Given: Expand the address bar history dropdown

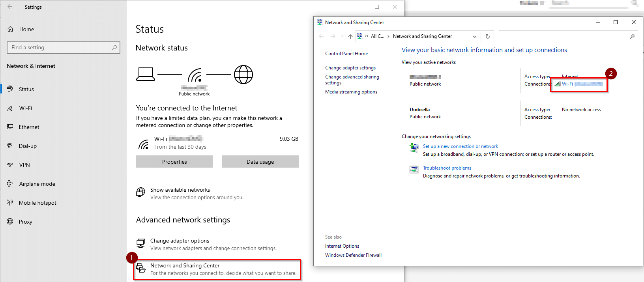Looking at the screenshot, I should coord(475,36).
